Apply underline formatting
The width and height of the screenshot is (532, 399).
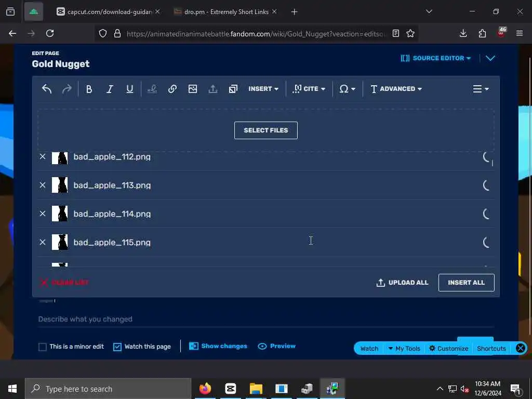[x=129, y=89]
